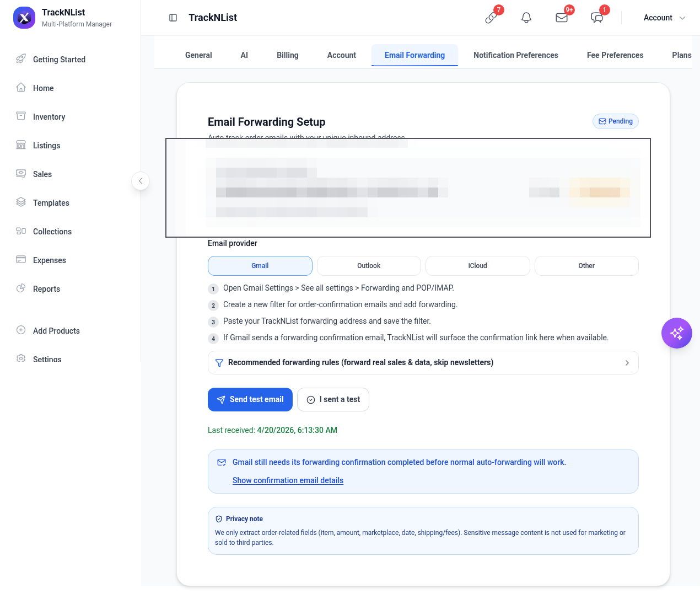Screen dimensions: 700x605
Task: Collapse sidebar with round chevron button
Action: [141, 181]
